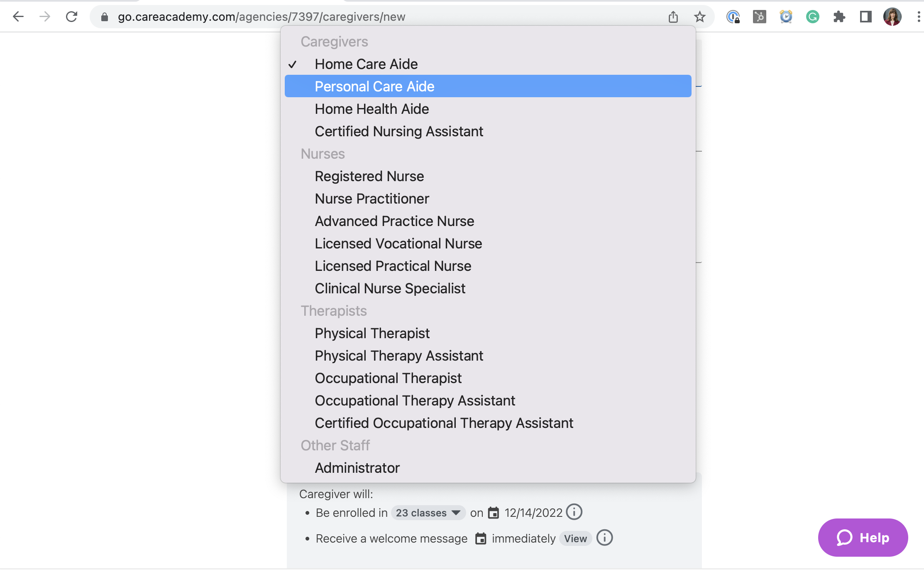Image resolution: width=924 pixels, height=570 pixels.
Task: Open the Chrome profile avatar
Action: click(892, 17)
